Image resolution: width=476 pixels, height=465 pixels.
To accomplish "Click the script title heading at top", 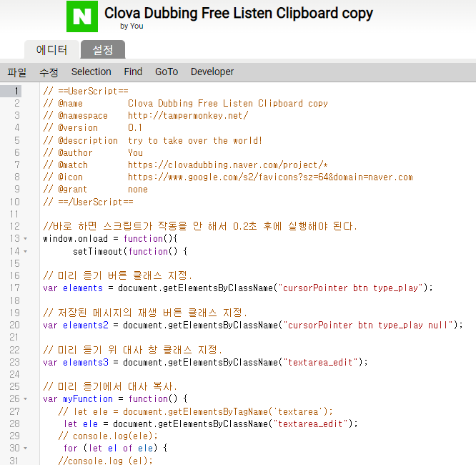I will (x=239, y=14).
